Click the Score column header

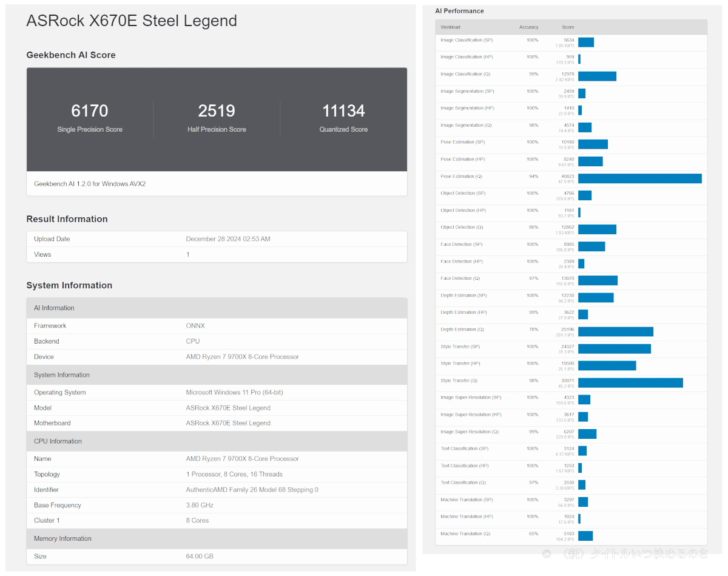pos(568,27)
